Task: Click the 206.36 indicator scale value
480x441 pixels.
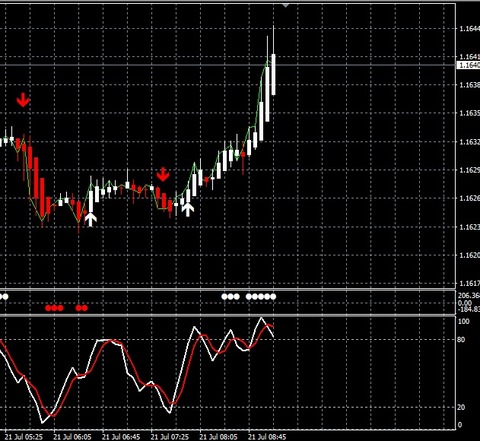Action: coord(469,295)
